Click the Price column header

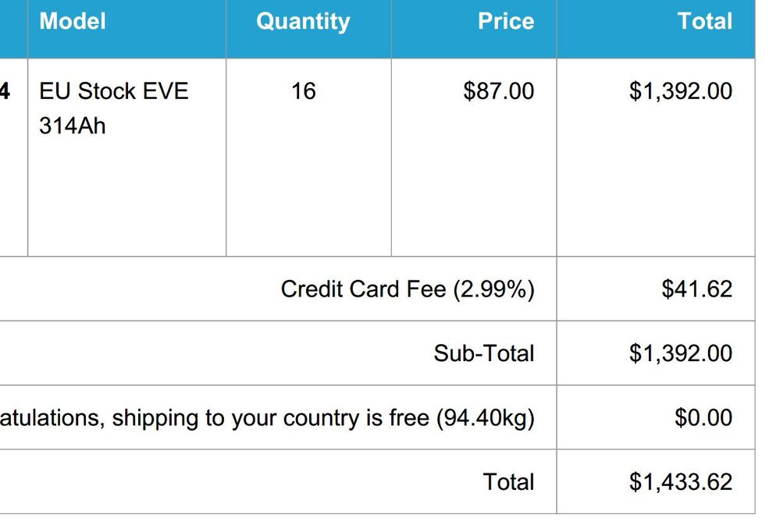pos(506,21)
